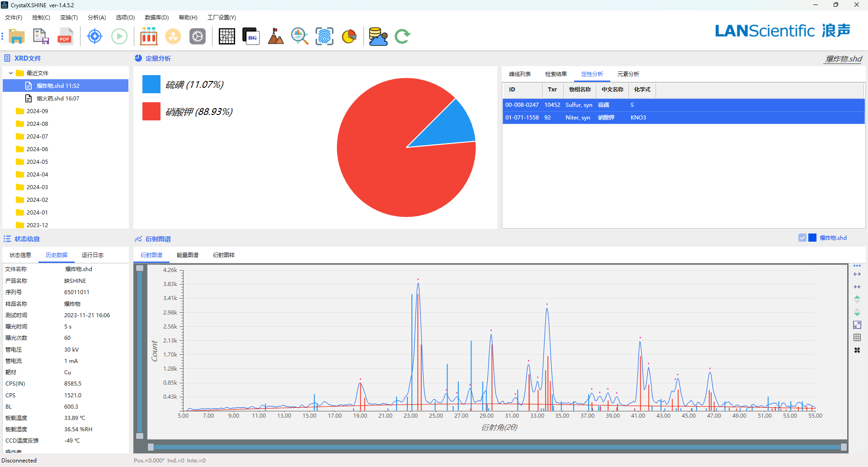This screenshot has height=467, width=868.
Task: Open the pie chart quantitative analysis tool
Action: (x=349, y=37)
